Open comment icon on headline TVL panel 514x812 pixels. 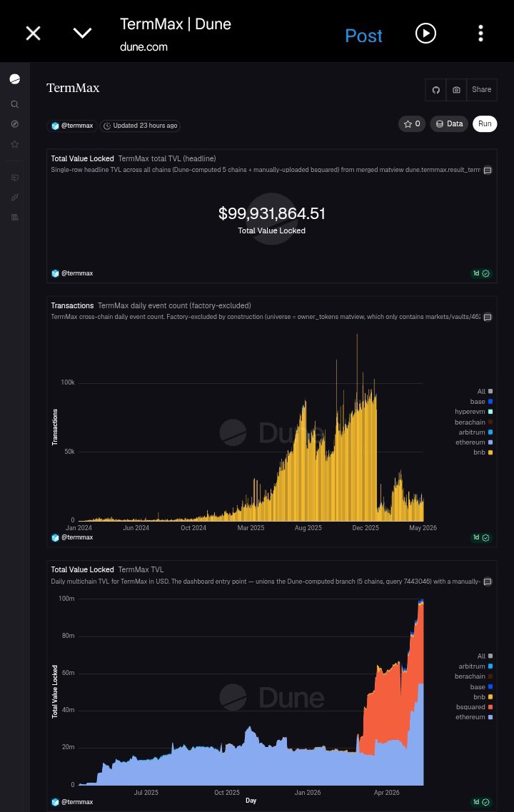pos(488,171)
